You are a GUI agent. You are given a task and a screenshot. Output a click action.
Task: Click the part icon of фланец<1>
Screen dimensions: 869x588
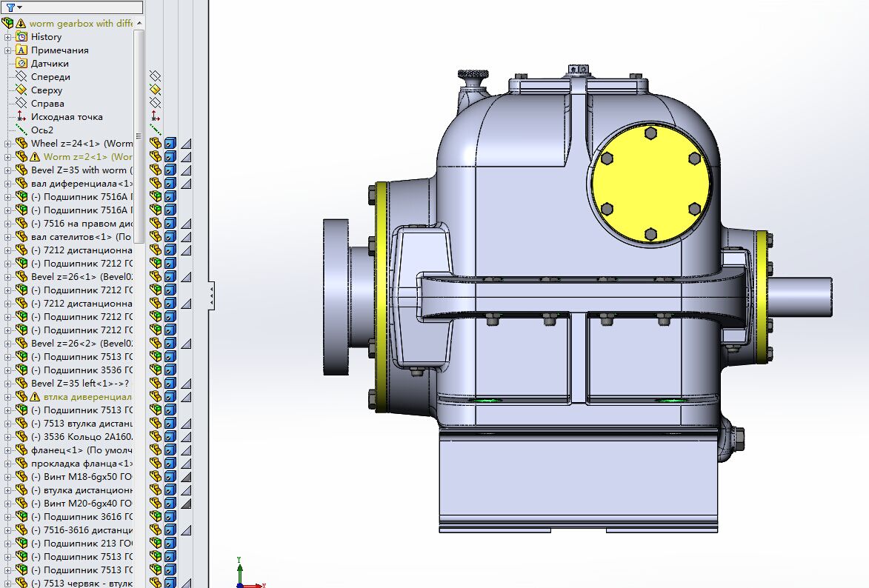[x=21, y=450]
